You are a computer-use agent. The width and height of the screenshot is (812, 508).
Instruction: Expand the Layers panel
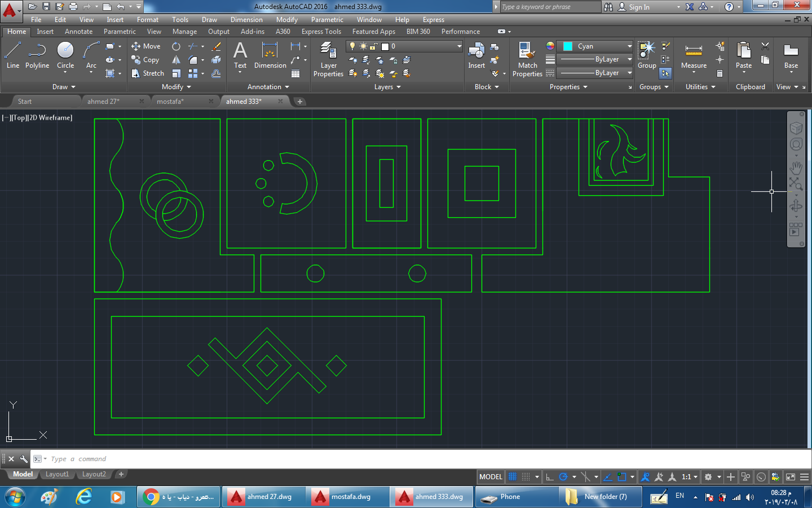(387, 87)
